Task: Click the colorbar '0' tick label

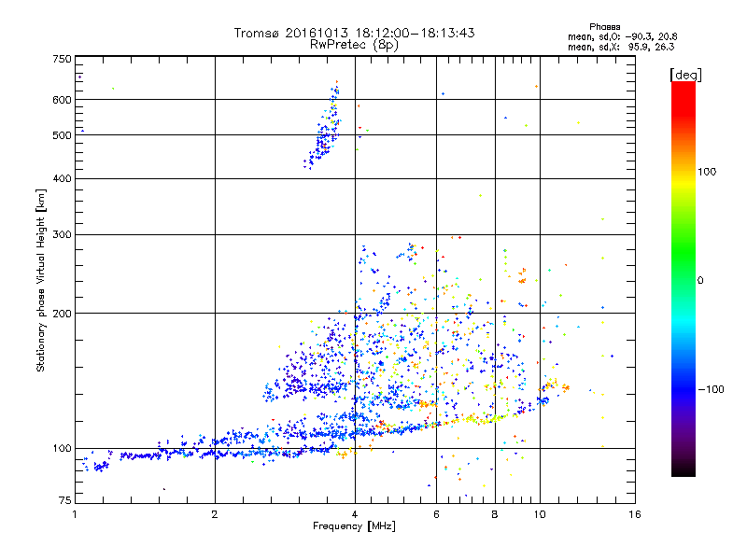Action: (x=700, y=280)
